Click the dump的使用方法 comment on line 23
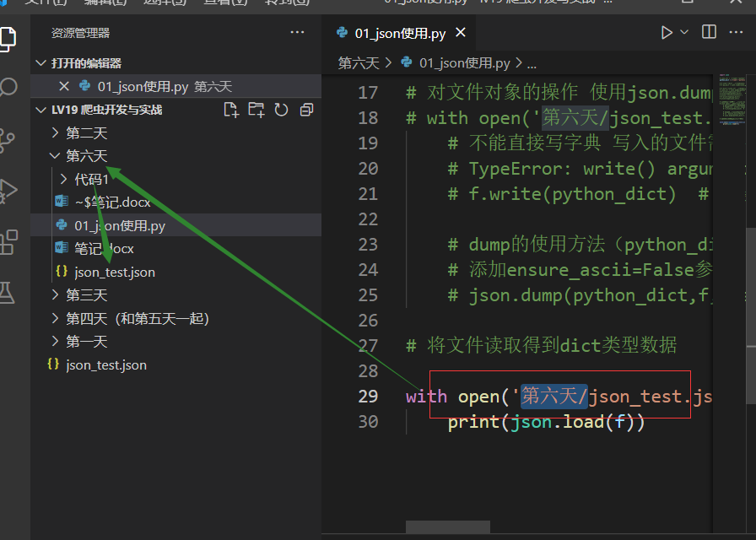 tap(580, 245)
